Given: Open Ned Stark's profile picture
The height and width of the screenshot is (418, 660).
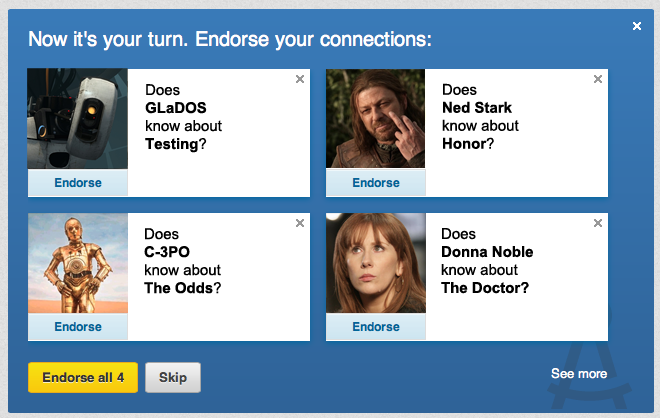Looking at the screenshot, I should click(376, 119).
